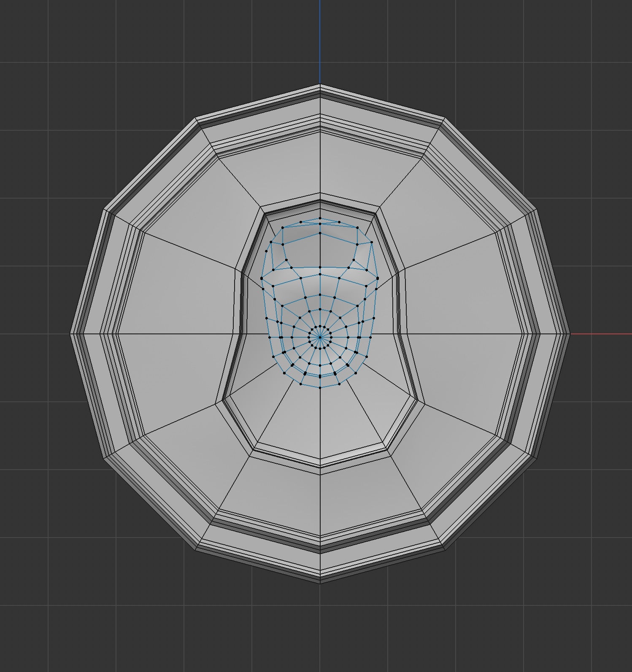The image size is (632, 672).
Task: Select the topmost vertex of blue wireframe mesh
Action: pos(320,218)
